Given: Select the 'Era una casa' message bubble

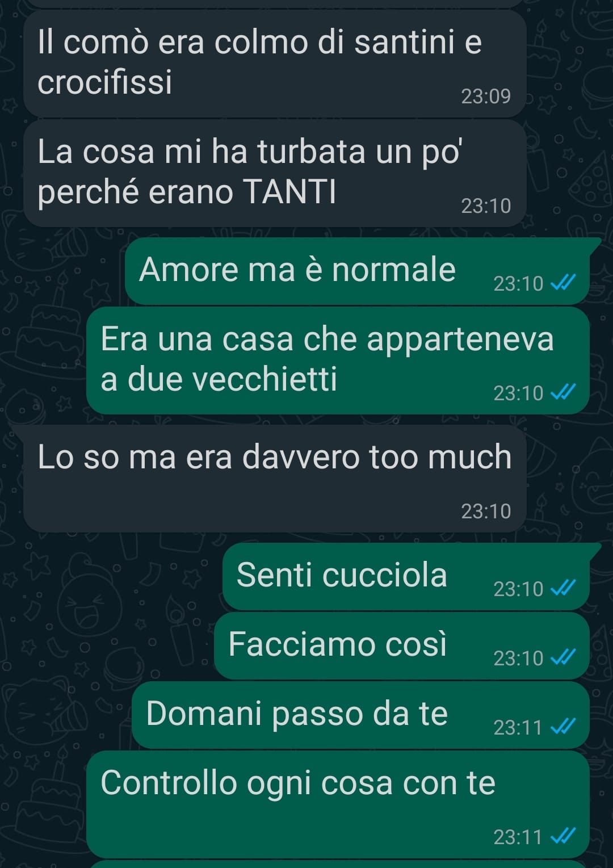Looking at the screenshot, I should coord(338,360).
